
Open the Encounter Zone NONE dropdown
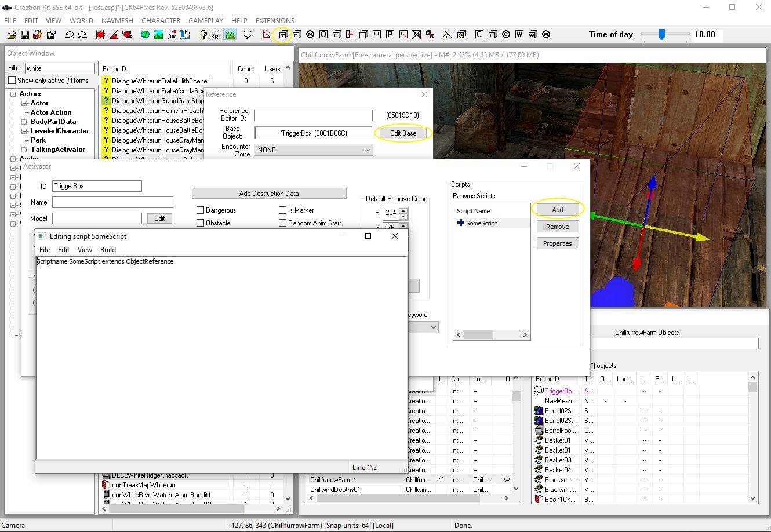(313, 150)
